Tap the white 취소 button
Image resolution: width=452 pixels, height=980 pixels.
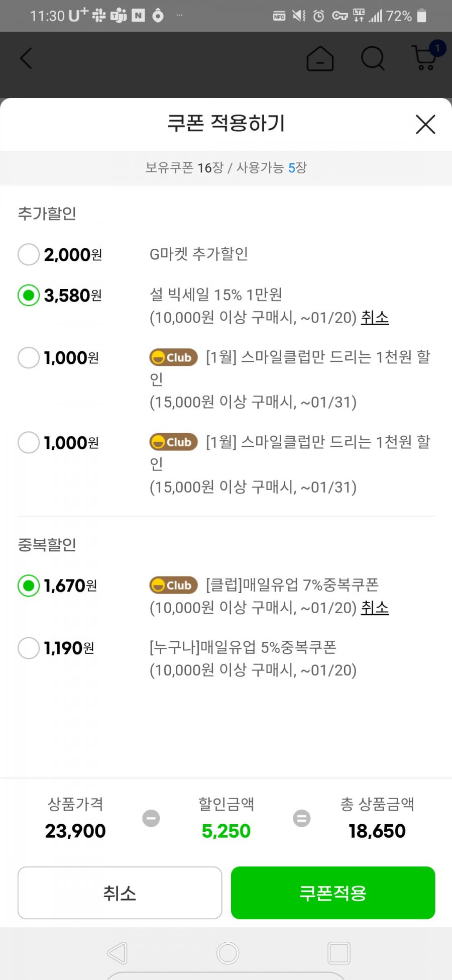[120, 893]
